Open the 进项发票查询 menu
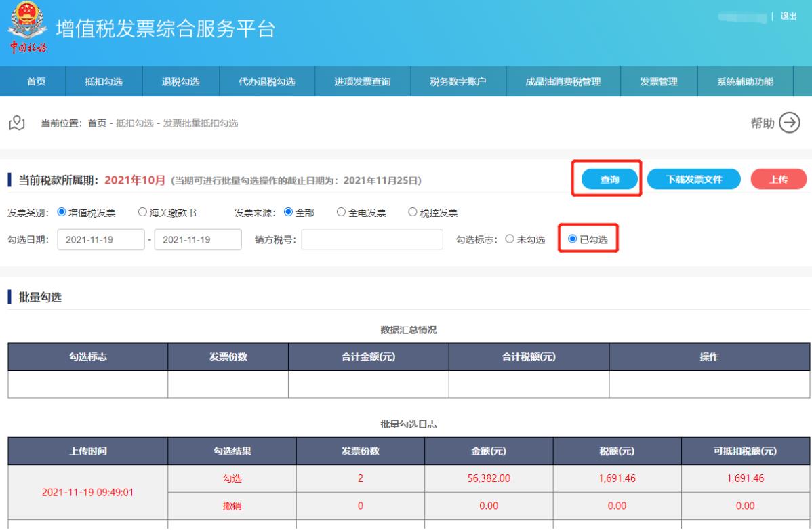812x530 pixels. (363, 82)
